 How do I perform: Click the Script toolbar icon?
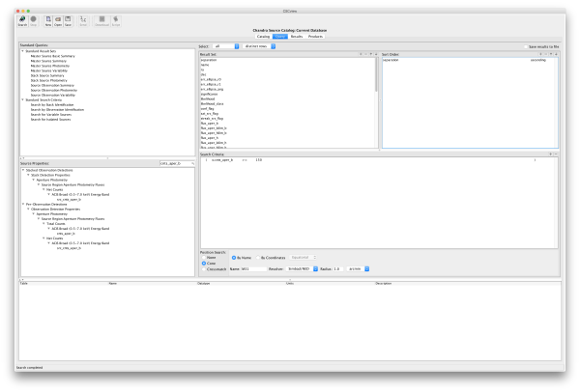pos(114,20)
